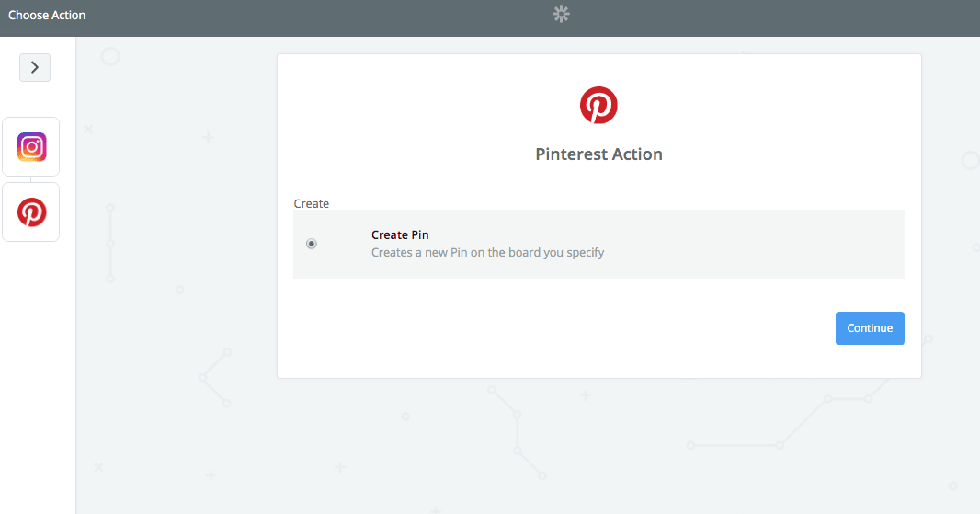
Task: Click the 'Create Pin' option label
Action: click(x=400, y=235)
